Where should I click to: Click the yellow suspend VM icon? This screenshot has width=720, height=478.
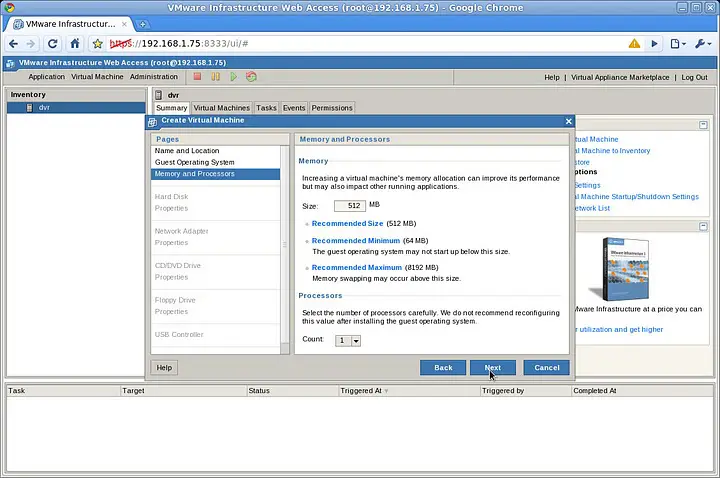(215, 77)
